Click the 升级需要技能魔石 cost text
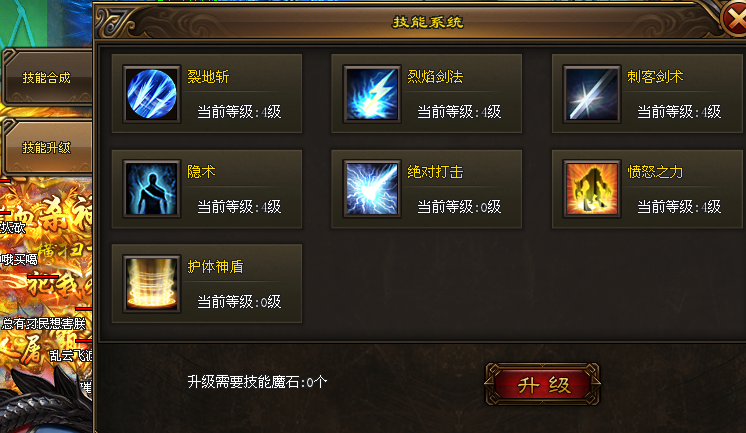Viewport: 746px width, 433px height. [257, 382]
